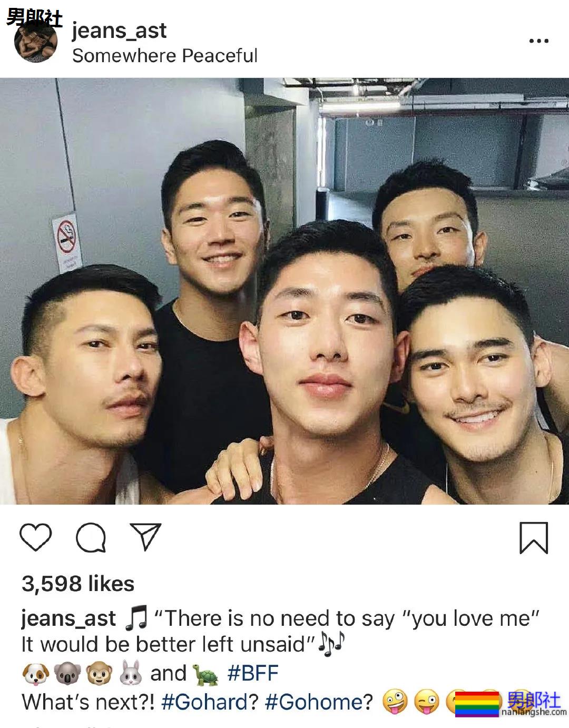Tap the turtle emoji in caption
This screenshot has height=728, width=569.
coord(206,674)
